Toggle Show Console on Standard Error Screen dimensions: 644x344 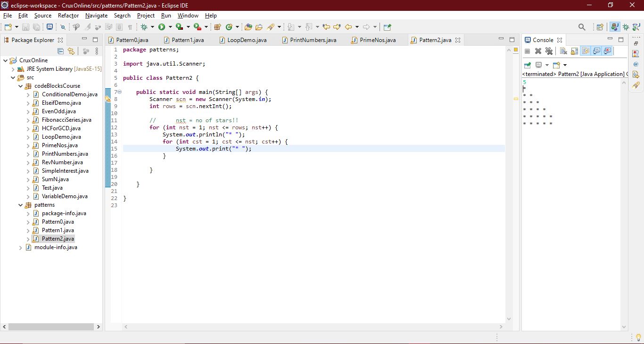pyautogui.click(x=607, y=51)
